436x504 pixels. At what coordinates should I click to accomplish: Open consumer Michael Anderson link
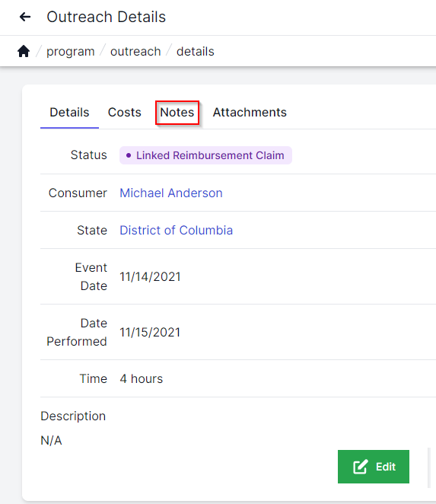click(x=171, y=193)
